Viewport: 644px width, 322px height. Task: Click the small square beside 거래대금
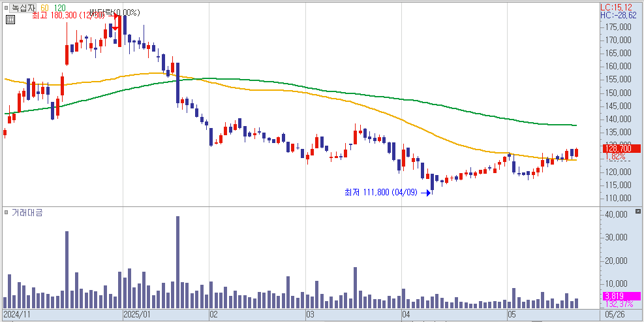[x=6, y=213]
